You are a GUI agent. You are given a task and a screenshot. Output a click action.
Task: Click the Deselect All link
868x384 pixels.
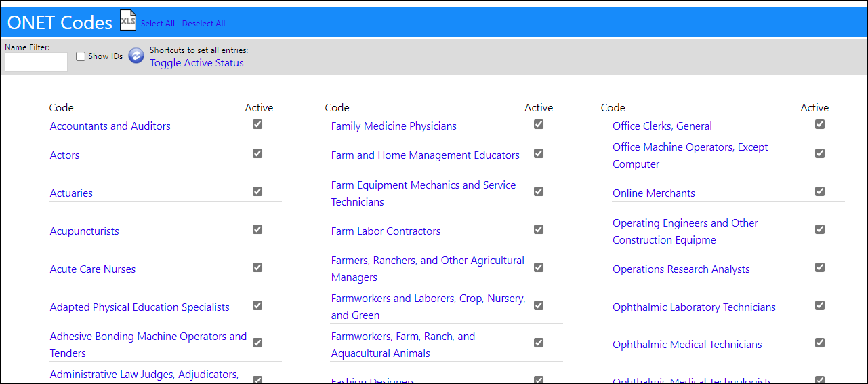point(203,24)
